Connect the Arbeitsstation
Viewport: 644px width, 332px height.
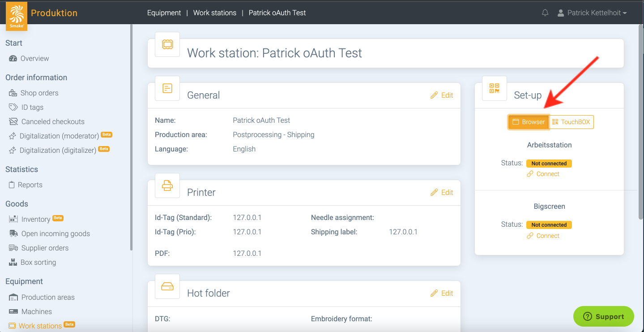(x=543, y=174)
